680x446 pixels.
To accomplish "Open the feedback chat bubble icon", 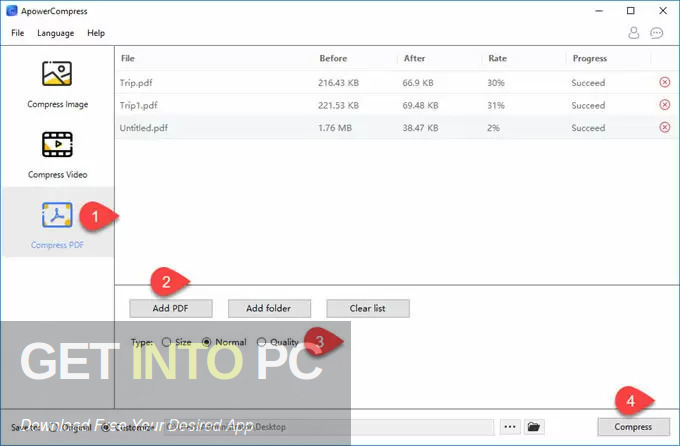I will (x=657, y=33).
